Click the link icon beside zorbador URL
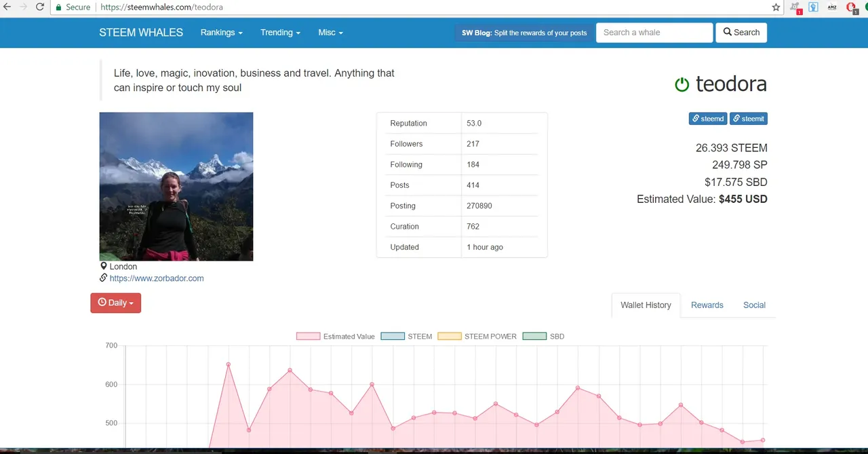 tap(104, 278)
